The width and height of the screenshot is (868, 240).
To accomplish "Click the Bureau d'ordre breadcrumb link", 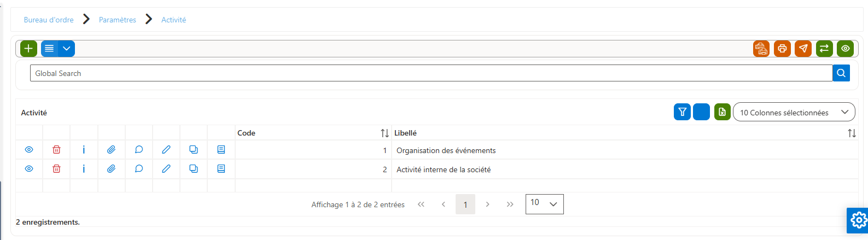I will (x=49, y=20).
